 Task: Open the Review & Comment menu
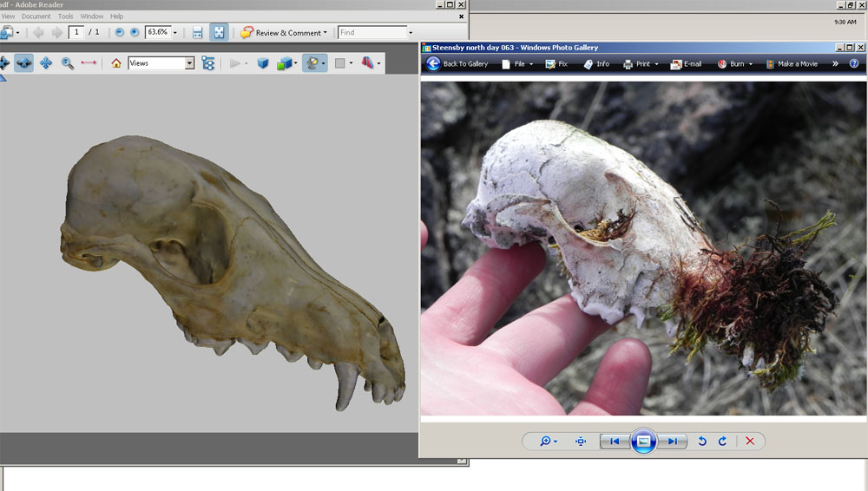284,33
